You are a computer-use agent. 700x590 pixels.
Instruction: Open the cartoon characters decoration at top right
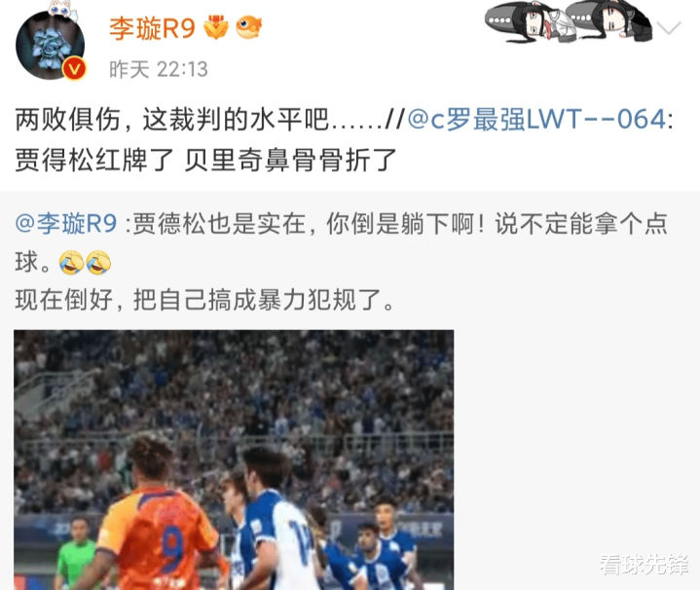(x=569, y=21)
